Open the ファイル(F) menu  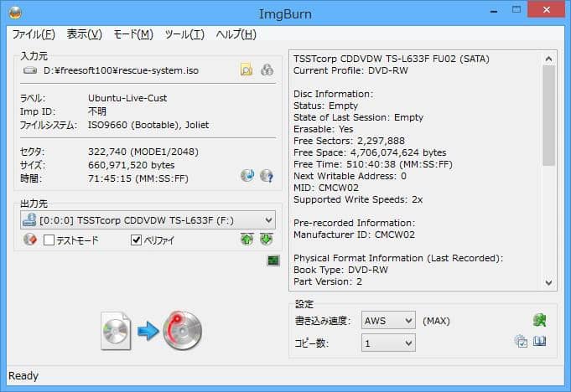click(x=34, y=34)
